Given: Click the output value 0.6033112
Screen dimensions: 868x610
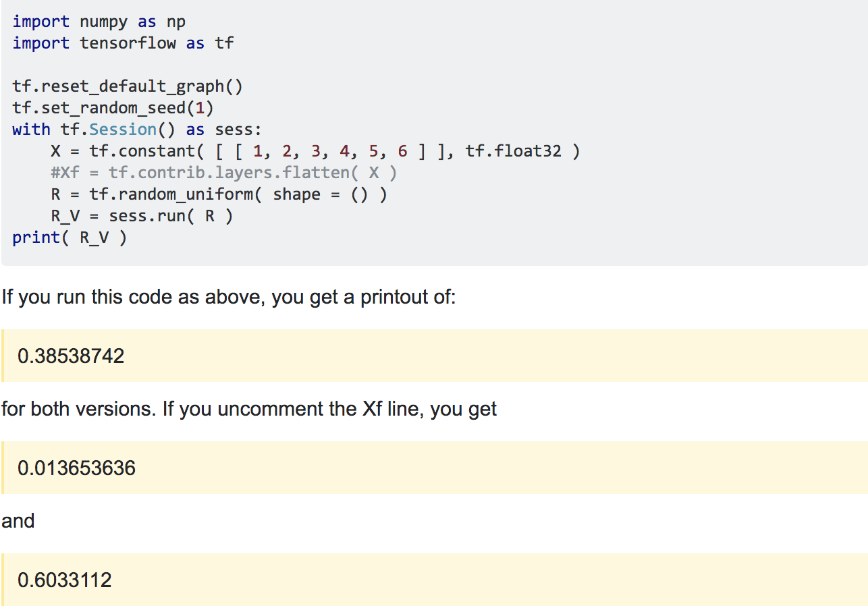Looking at the screenshot, I should [65, 580].
